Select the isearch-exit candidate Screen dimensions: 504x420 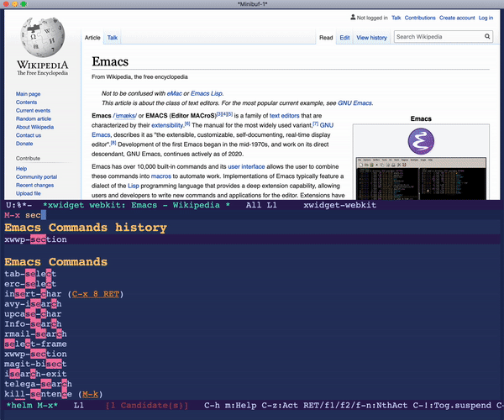tap(35, 374)
